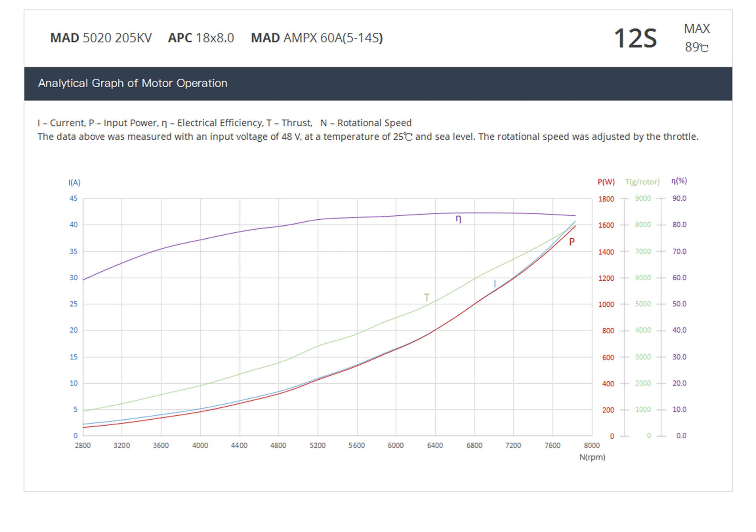The image size is (756, 532).
Task: Click the I(A) axis title
Action: (74, 182)
